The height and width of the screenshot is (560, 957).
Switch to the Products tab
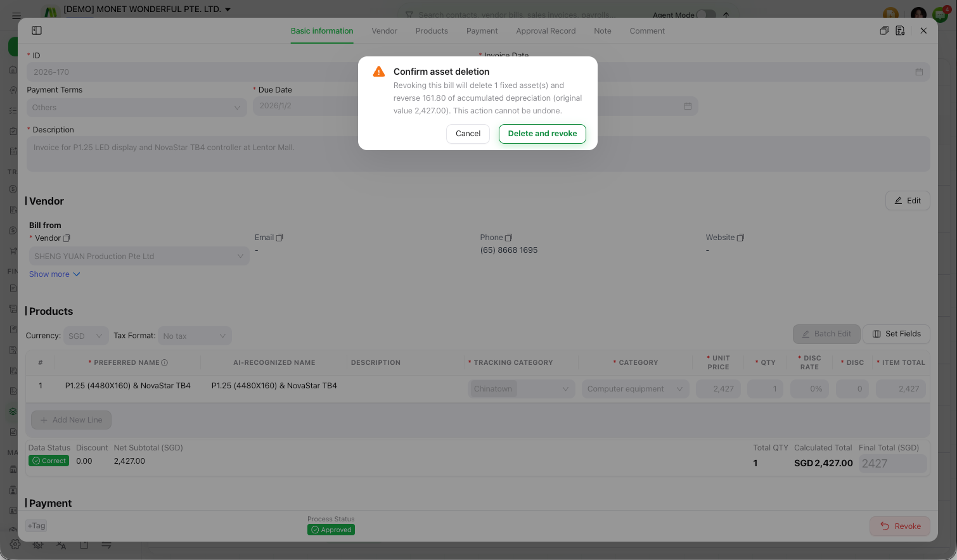pyautogui.click(x=432, y=31)
